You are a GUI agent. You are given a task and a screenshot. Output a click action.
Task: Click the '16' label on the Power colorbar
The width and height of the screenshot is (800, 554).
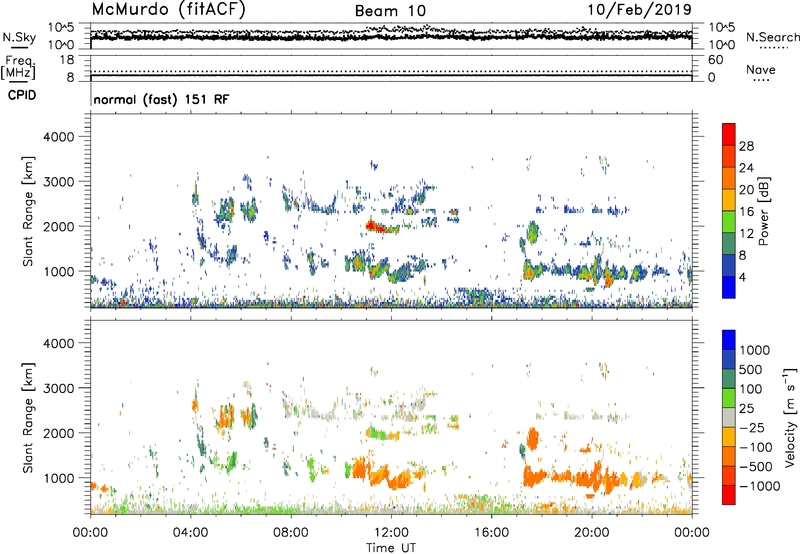pos(746,212)
